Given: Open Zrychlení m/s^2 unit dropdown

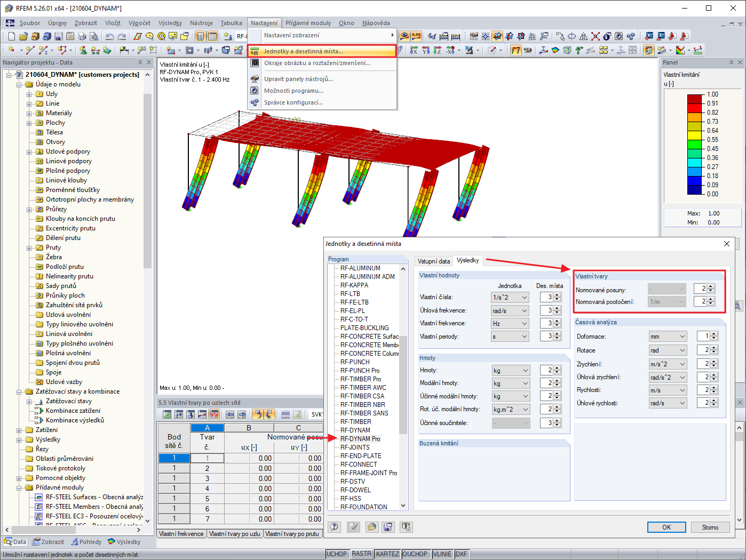Looking at the screenshot, I should tap(668, 364).
